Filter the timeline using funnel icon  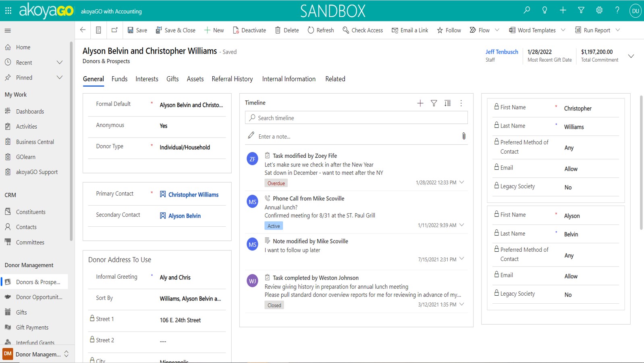tap(434, 103)
